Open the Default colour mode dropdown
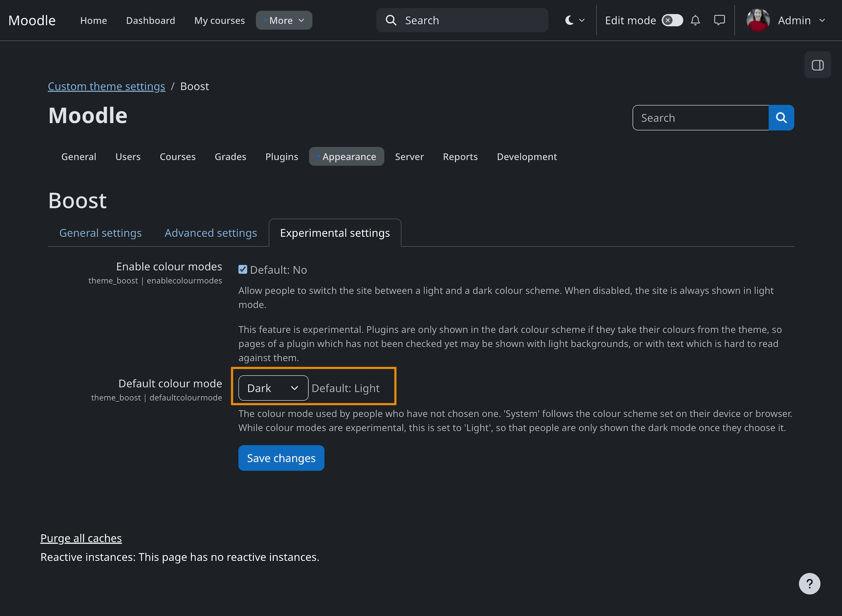842x616 pixels. click(x=273, y=388)
